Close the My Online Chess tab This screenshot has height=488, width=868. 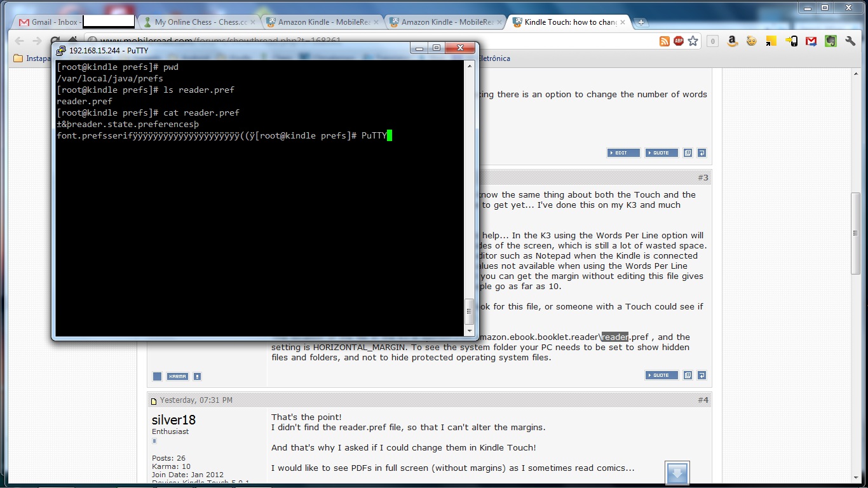[x=253, y=22]
